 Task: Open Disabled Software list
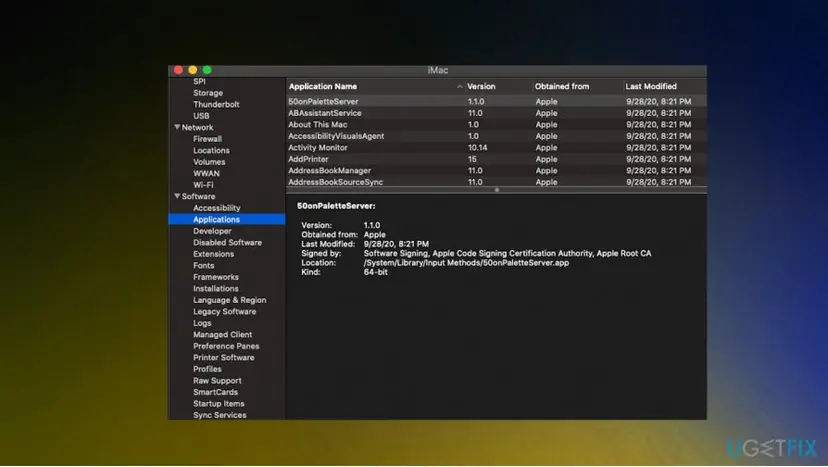click(227, 242)
